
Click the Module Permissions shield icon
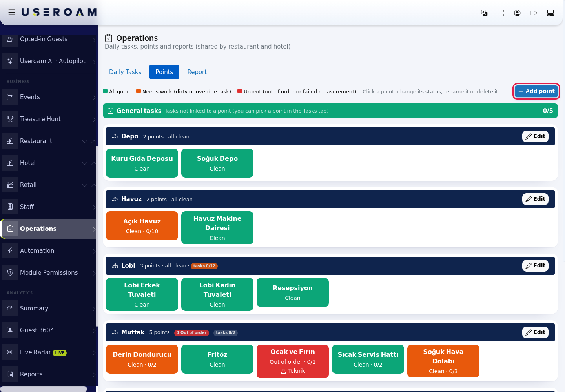pyautogui.click(x=10, y=272)
